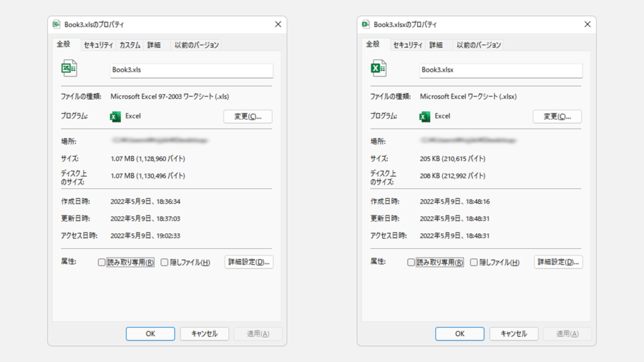The height and width of the screenshot is (362, 644).
Task: Click the Book3.xls file name text field
Action: 191,70
